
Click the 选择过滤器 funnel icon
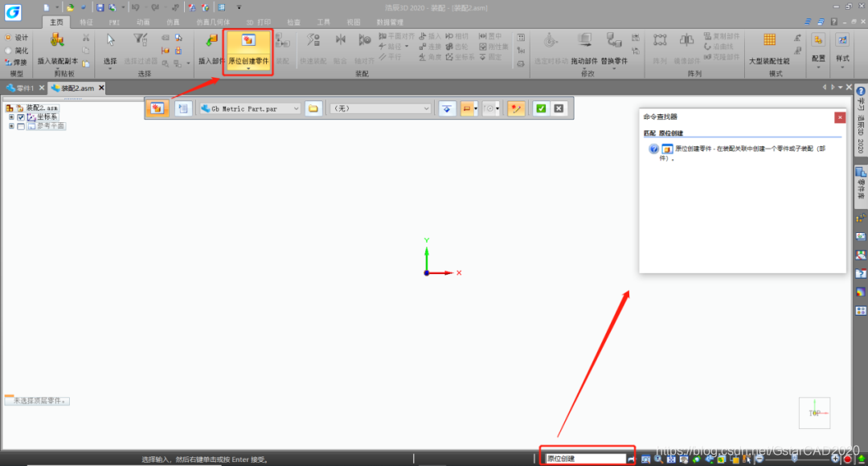140,40
